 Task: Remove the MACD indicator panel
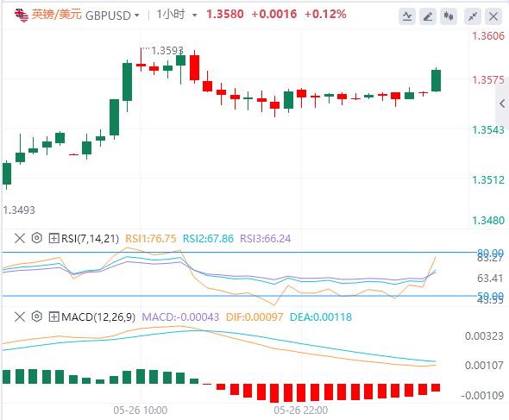click(x=20, y=317)
